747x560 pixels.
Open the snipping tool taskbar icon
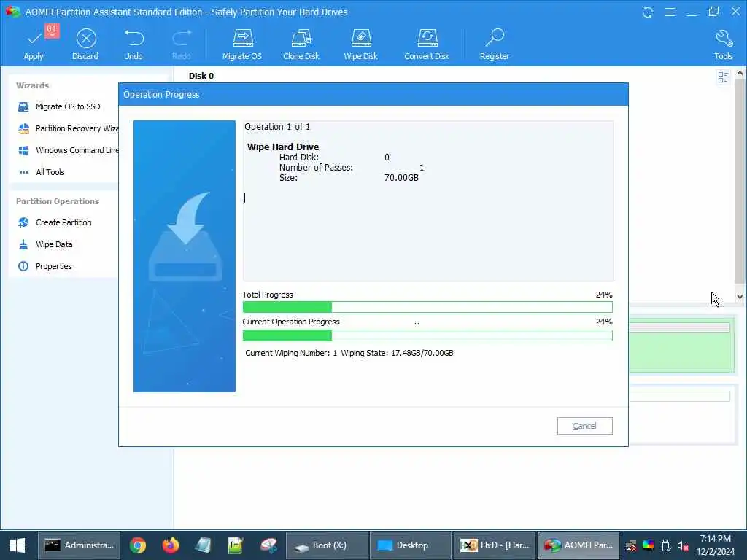click(268, 545)
